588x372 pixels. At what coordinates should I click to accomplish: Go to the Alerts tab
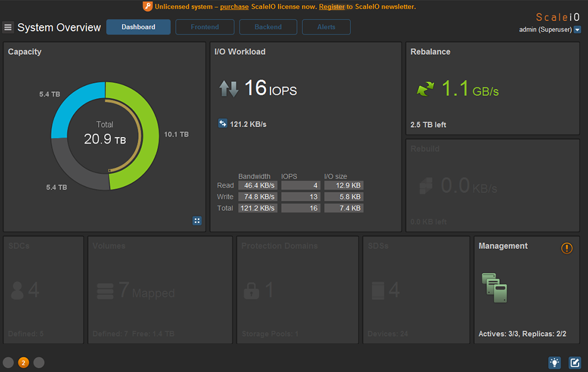click(x=326, y=27)
